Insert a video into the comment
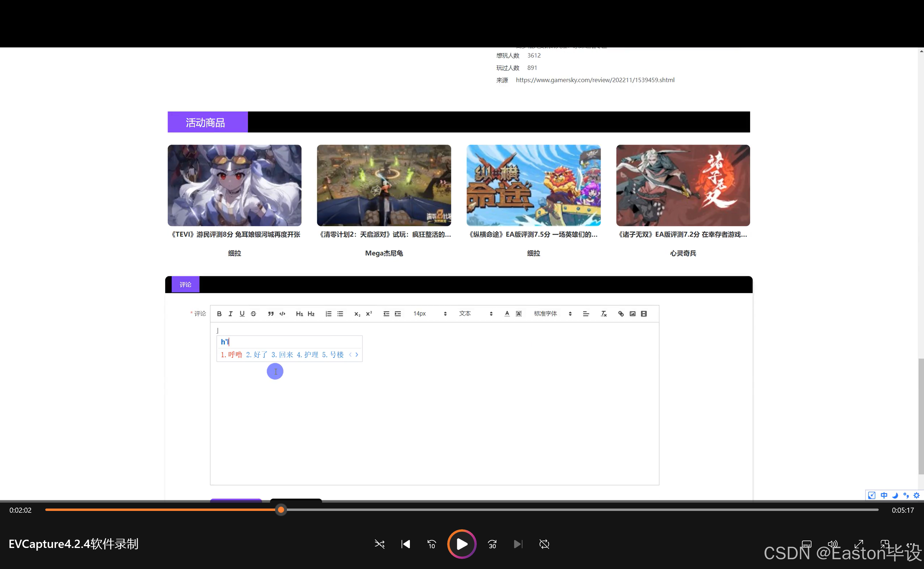 (644, 314)
